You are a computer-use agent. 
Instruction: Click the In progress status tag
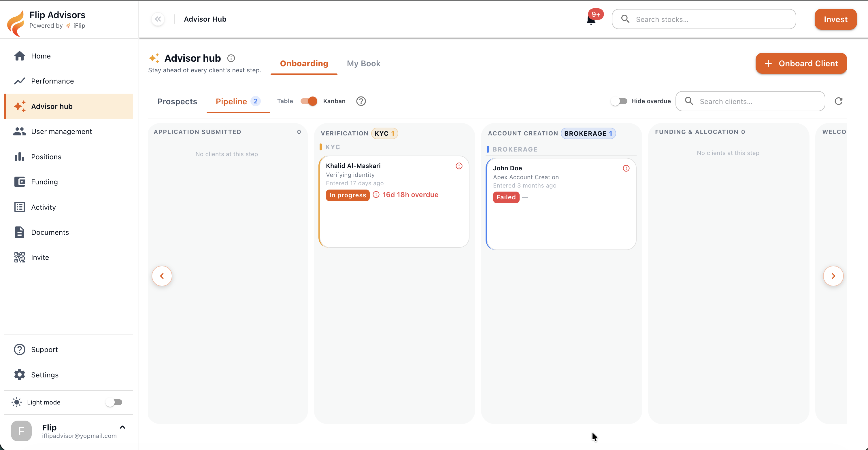348,195
